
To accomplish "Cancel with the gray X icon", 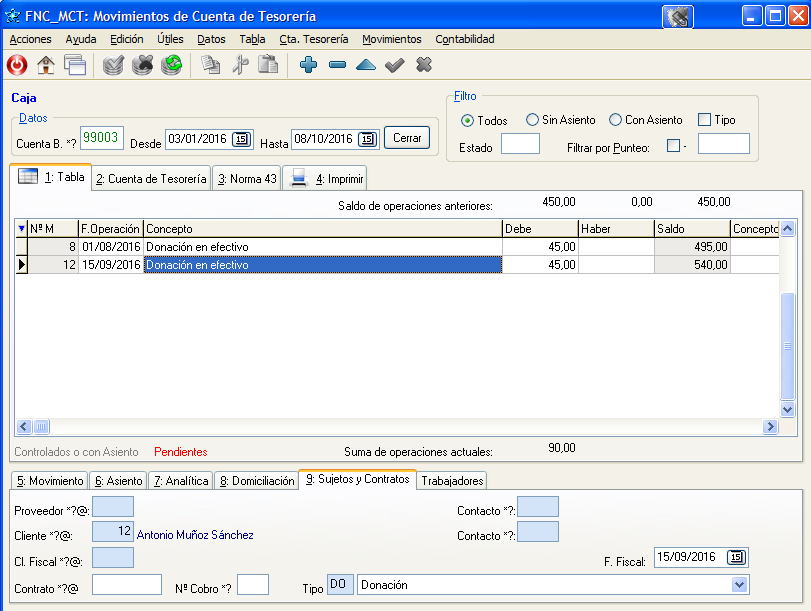I will 424,65.
